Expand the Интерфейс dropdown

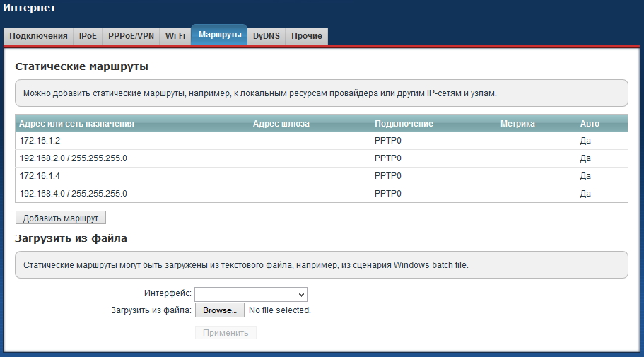tap(250, 294)
